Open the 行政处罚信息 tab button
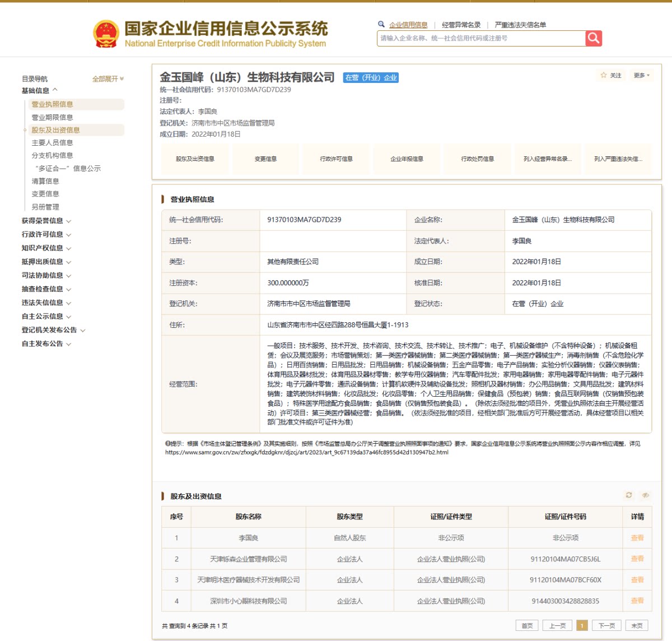This screenshot has width=672, height=641. 478,159
